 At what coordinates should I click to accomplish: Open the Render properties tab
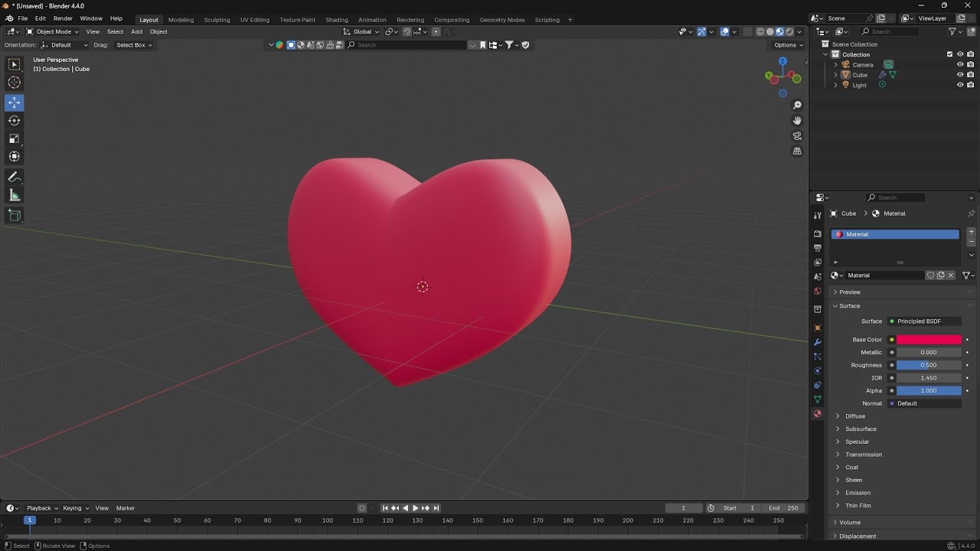click(x=818, y=233)
